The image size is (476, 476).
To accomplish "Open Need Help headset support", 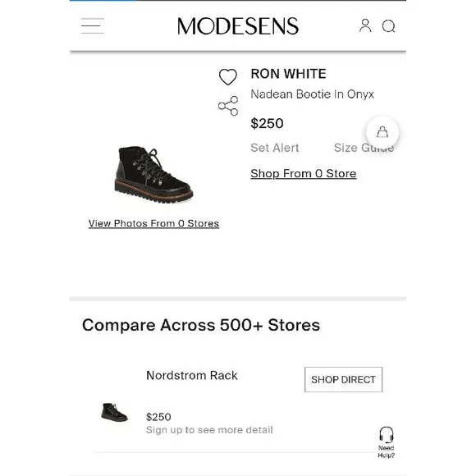I will 387,442.
